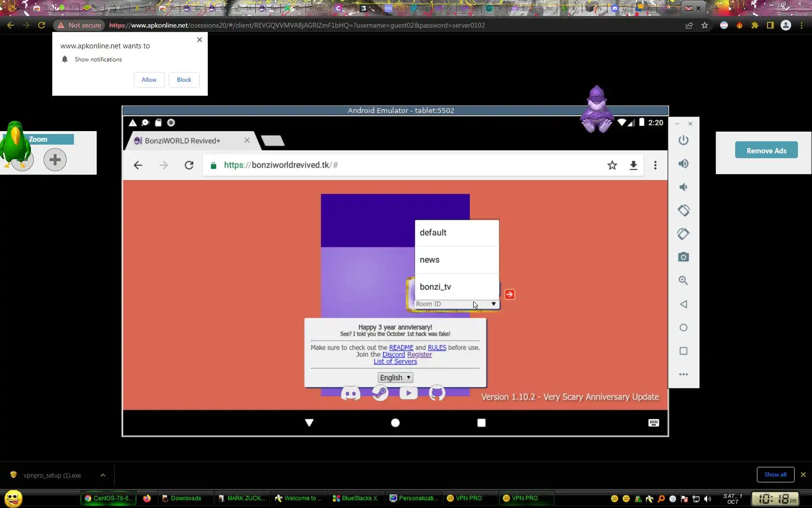This screenshot has width=812, height=508.
Task: Raise volume with emulator volume up icon
Action: 683,164
